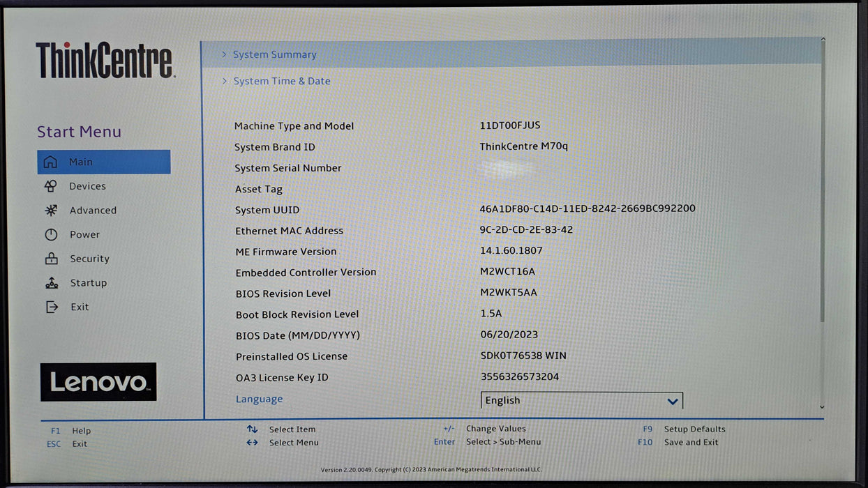Click MAC address 9C-2D-CD-2E-83-42
This screenshot has height=488, width=868.
(526, 229)
